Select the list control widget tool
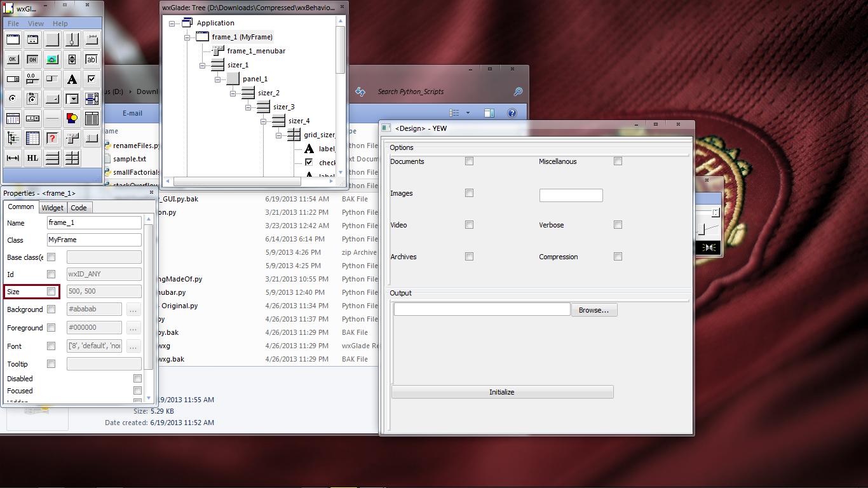The height and width of the screenshot is (488, 868). pos(92,118)
